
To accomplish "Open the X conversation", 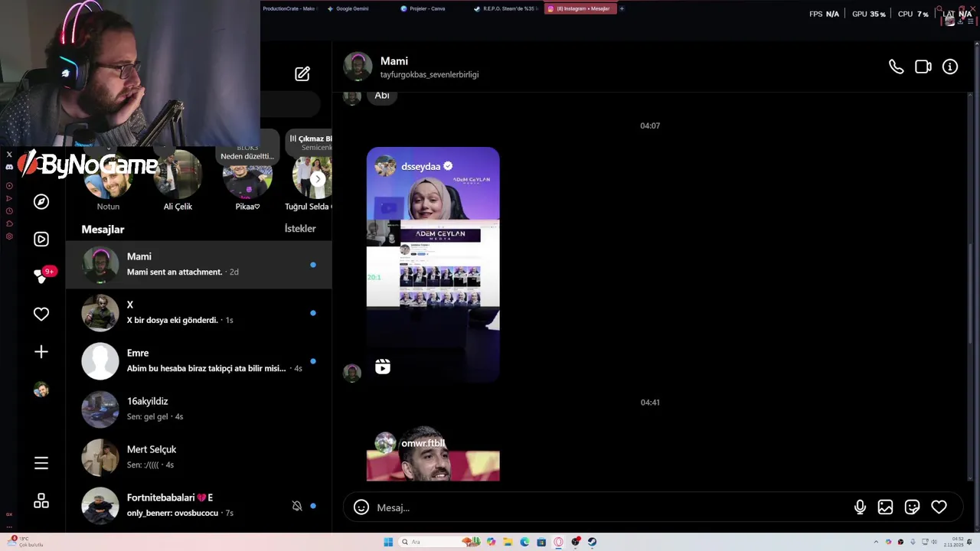I will pos(199,312).
